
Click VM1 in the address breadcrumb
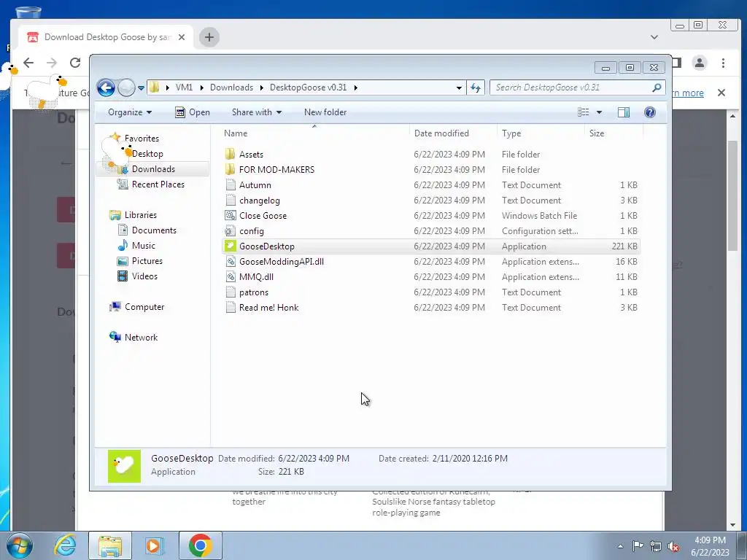185,87
